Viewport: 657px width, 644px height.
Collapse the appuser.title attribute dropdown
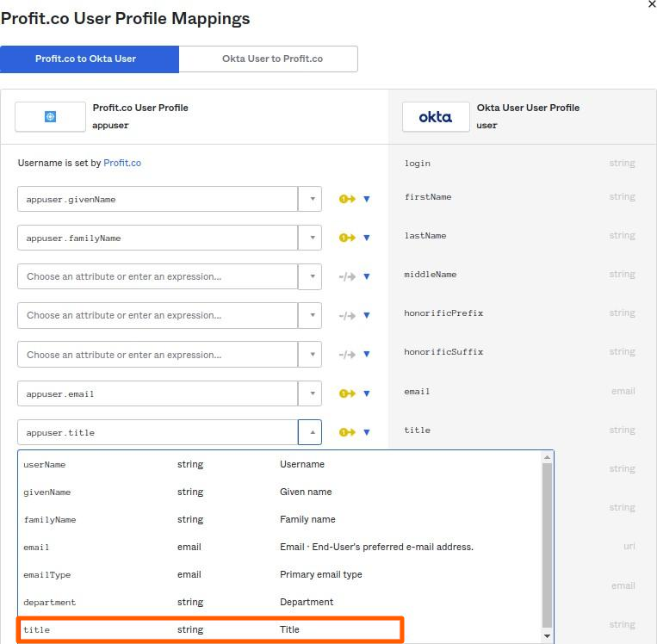pos(310,432)
